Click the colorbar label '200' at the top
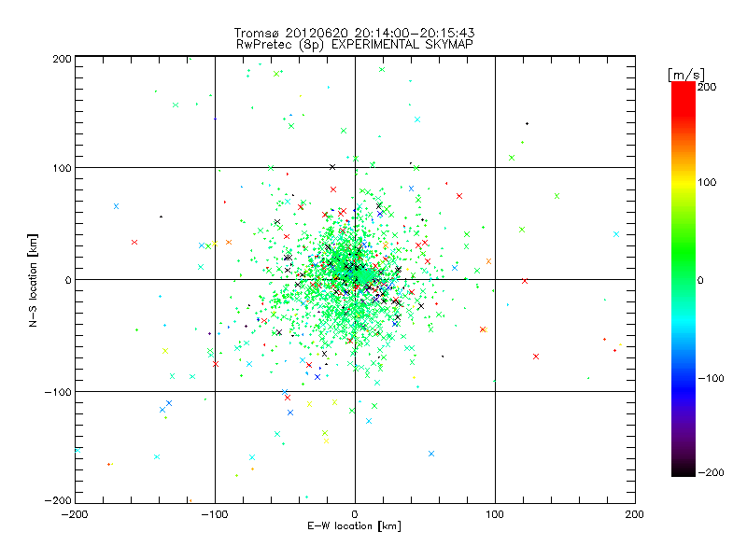747x560 pixels. [707, 87]
